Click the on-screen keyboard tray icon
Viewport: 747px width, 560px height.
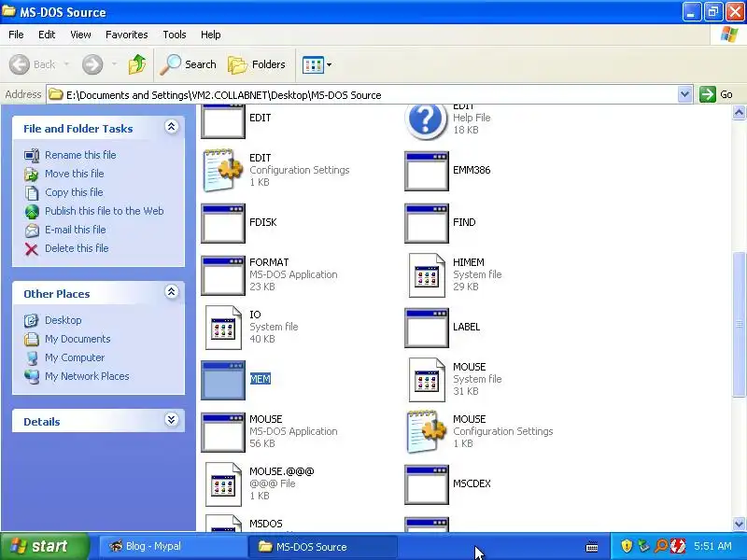pyautogui.click(x=592, y=547)
